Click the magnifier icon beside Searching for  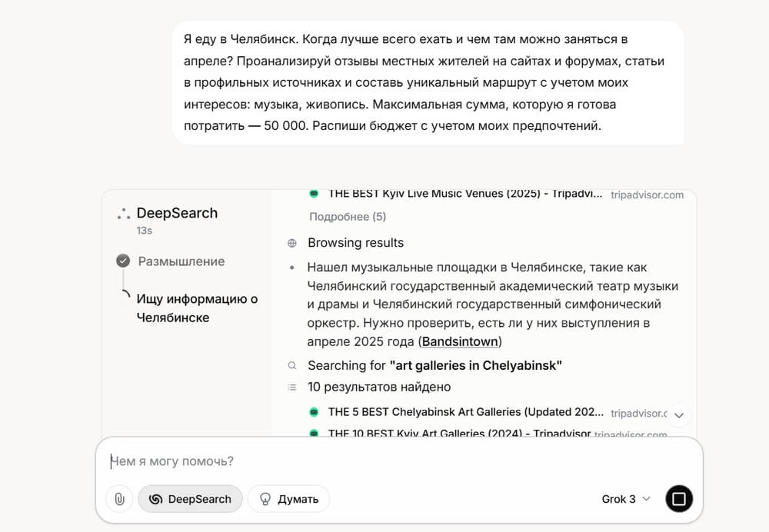(292, 366)
